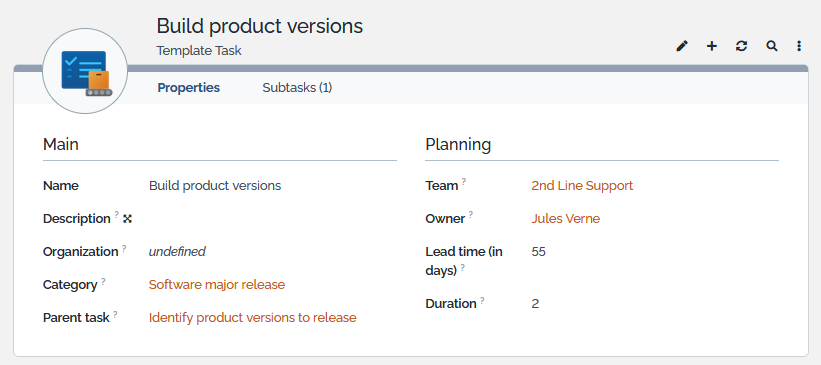
Task: Click the plus icon to create new
Action: tap(712, 46)
